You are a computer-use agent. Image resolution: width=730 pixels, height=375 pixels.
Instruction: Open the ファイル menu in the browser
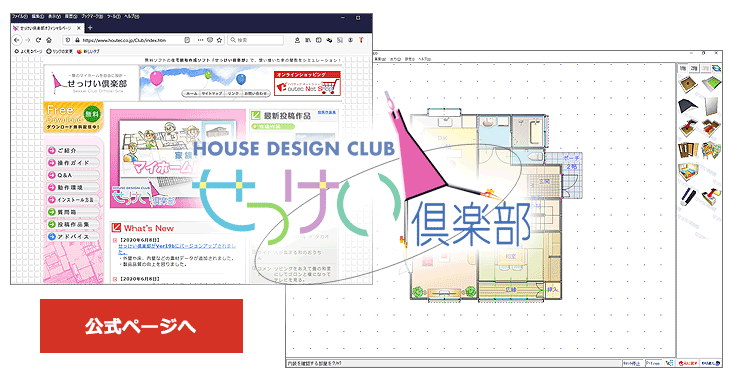pyautogui.click(x=20, y=16)
